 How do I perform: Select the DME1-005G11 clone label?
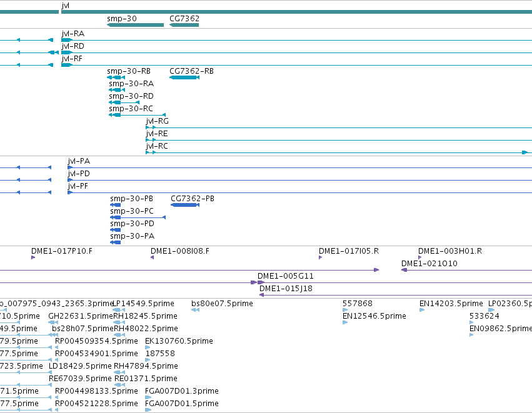(285, 276)
